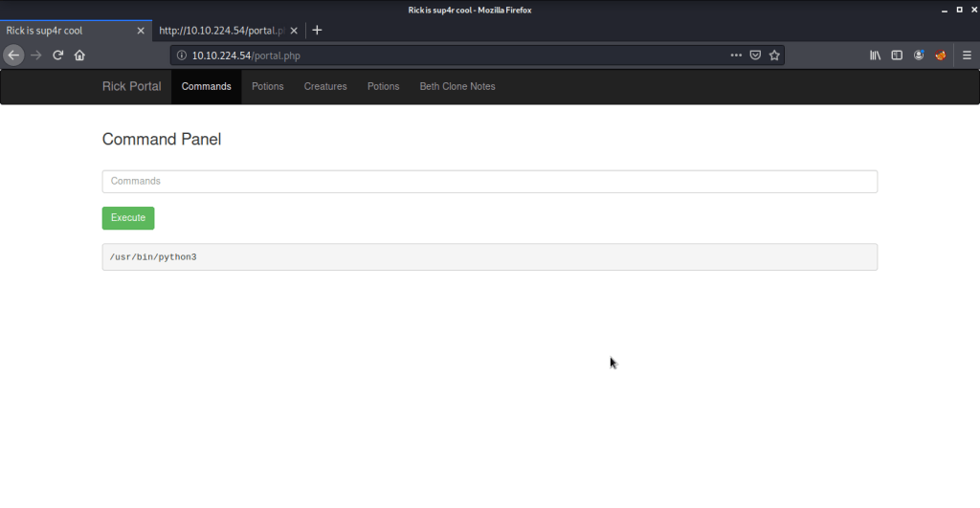Screen dimensions: 980x508
Task: Save page to Pocket
Action: tap(755, 55)
